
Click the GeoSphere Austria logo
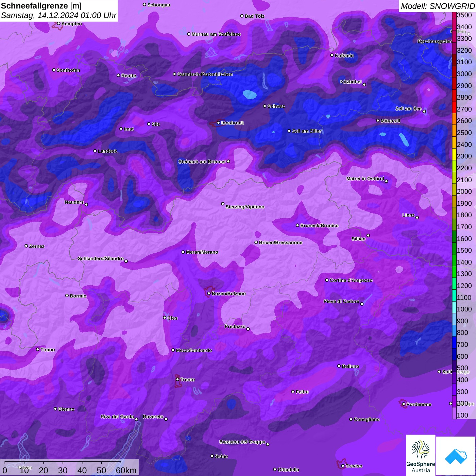(421, 455)
